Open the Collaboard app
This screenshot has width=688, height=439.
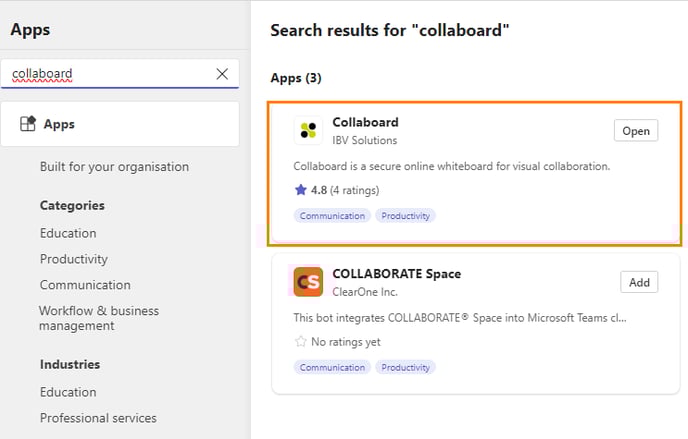pos(636,131)
